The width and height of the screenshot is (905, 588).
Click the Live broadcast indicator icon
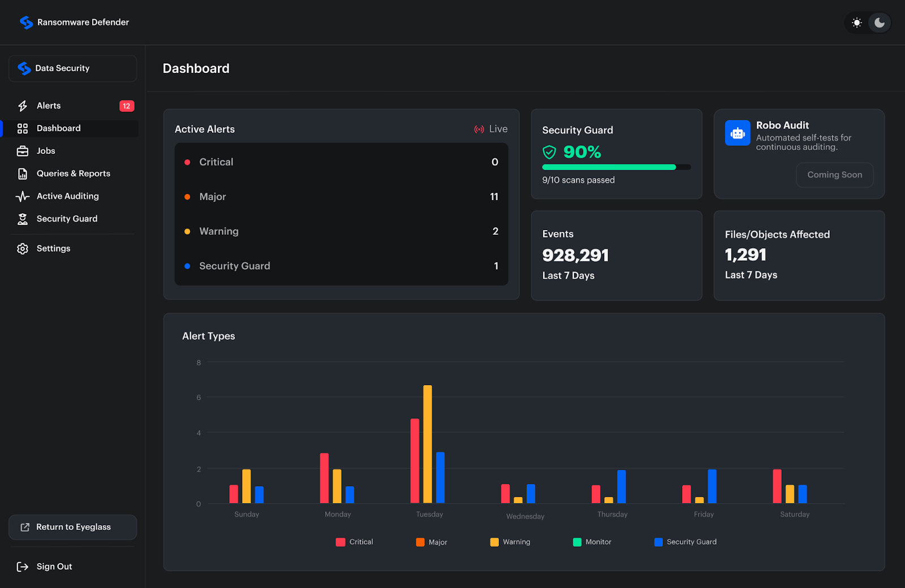tap(479, 129)
